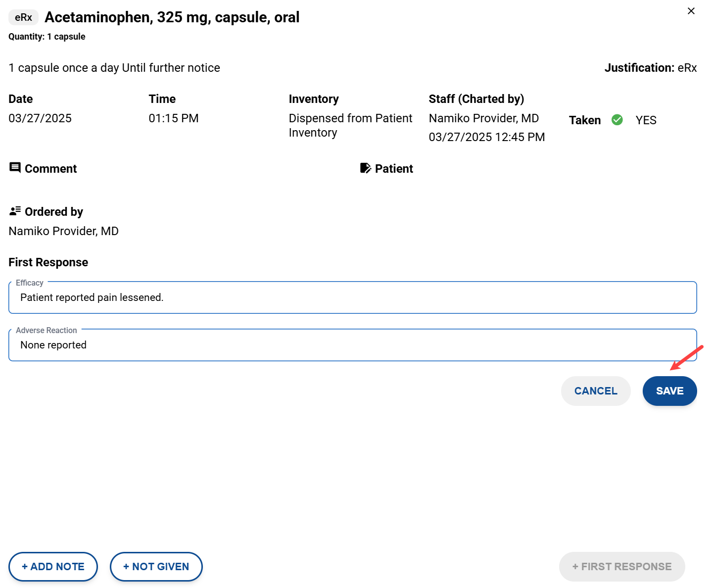The height and width of the screenshot is (588, 711).
Task: Click the 03/27/2025 date value
Action: (40, 118)
